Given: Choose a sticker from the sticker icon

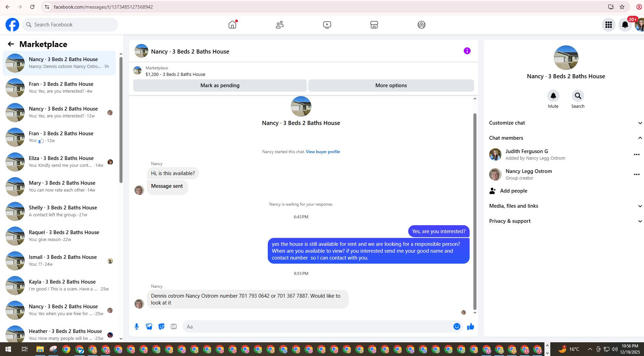Looking at the screenshot, I should (x=161, y=326).
